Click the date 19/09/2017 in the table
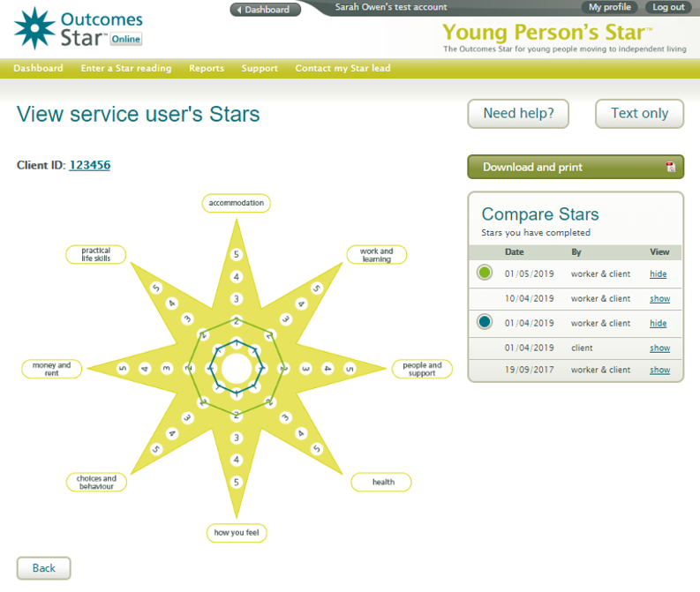The image size is (700, 592). (x=529, y=370)
